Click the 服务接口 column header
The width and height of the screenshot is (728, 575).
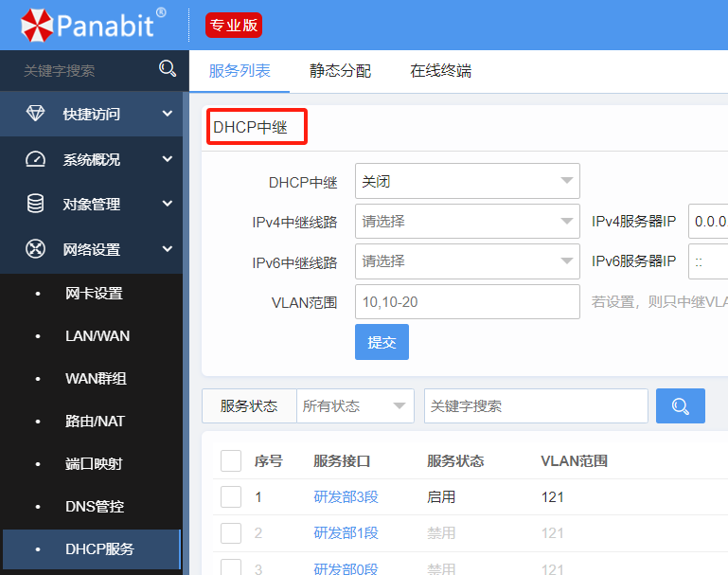[342, 460]
